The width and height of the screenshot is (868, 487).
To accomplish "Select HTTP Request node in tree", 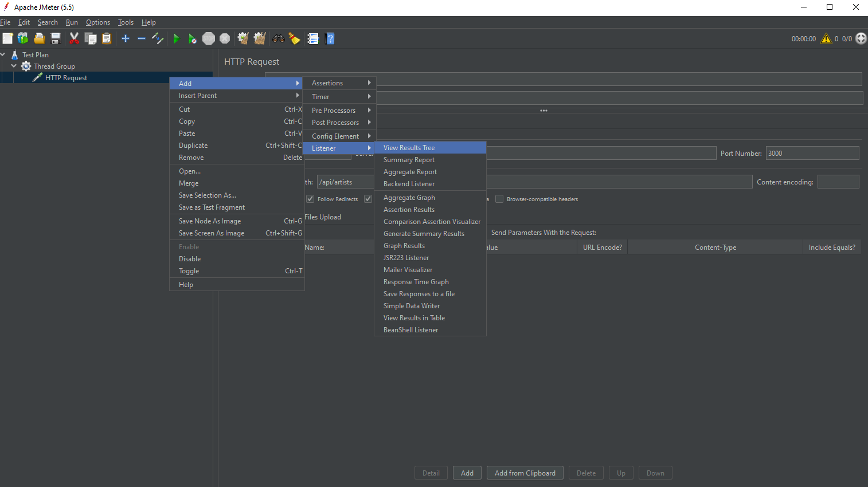I will pos(67,78).
